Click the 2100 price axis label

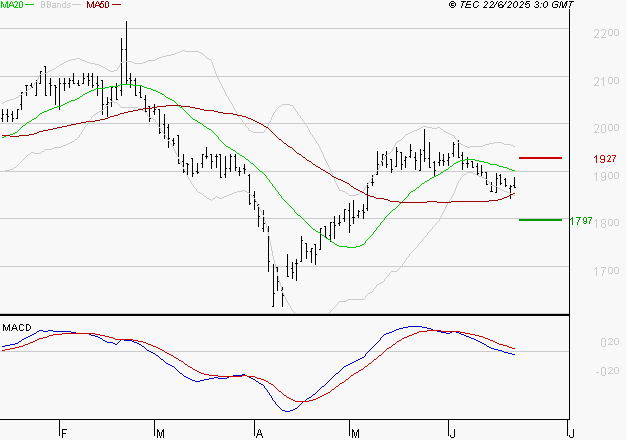[606, 81]
